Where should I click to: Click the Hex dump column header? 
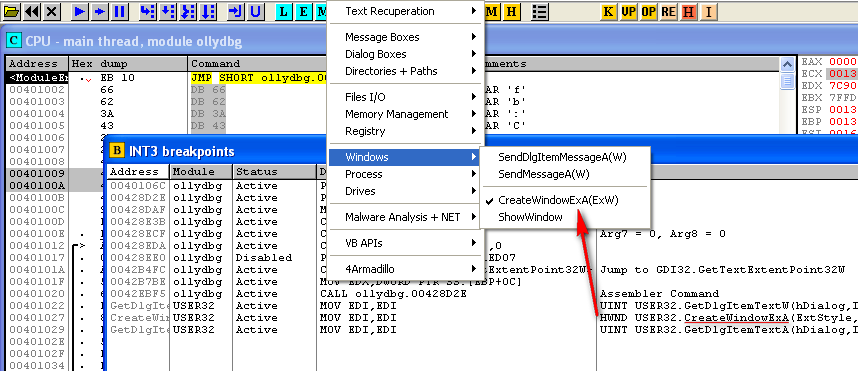[x=128, y=63]
